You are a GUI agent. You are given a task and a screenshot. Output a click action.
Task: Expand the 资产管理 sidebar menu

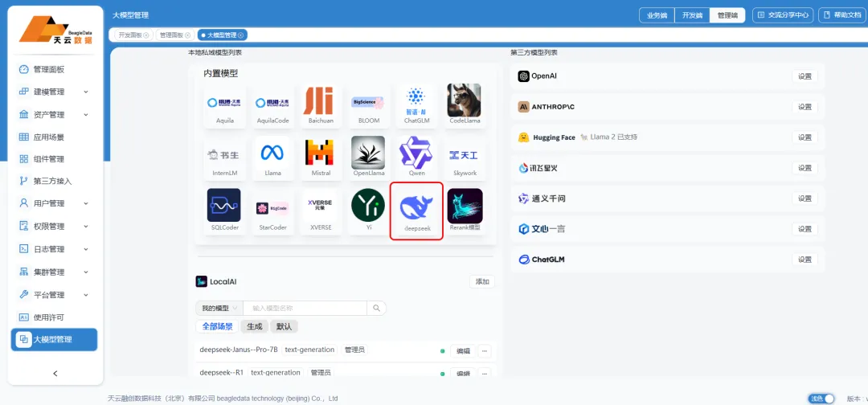click(x=55, y=115)
